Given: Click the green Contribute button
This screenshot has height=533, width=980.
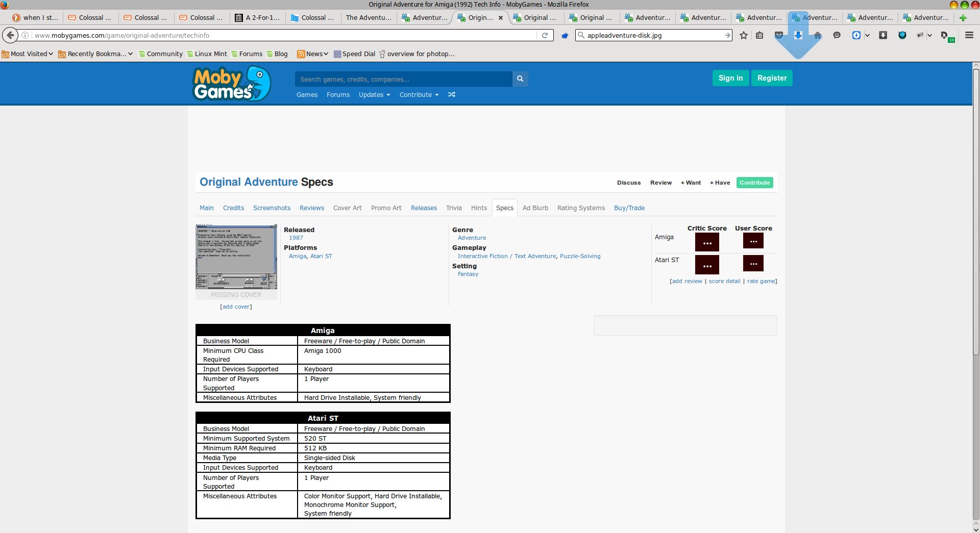Looking at the screenshot, I should coord(754,183).
